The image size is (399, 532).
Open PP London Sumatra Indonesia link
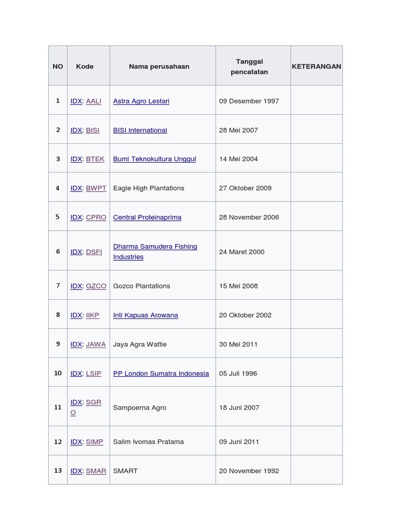click(161, 374)
